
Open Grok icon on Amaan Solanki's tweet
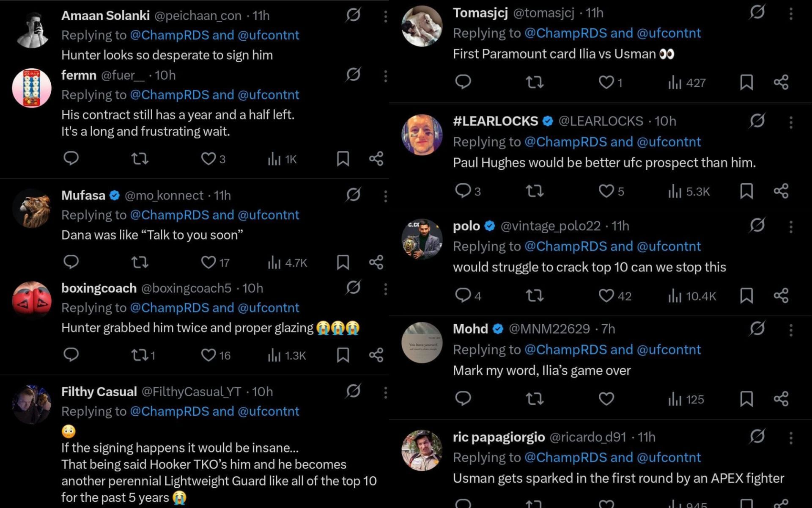pyautogui.click(x=353, y=15)
